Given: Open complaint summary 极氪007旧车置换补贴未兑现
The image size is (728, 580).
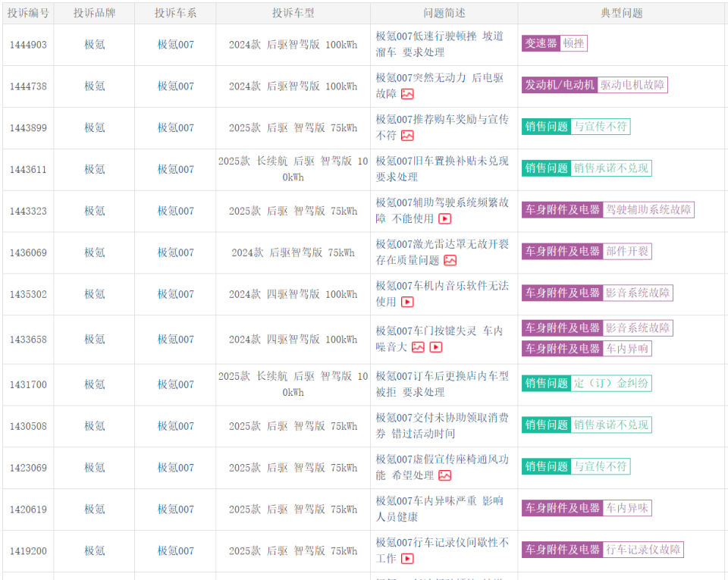Looking at the screenshot, I should (442, 169).
